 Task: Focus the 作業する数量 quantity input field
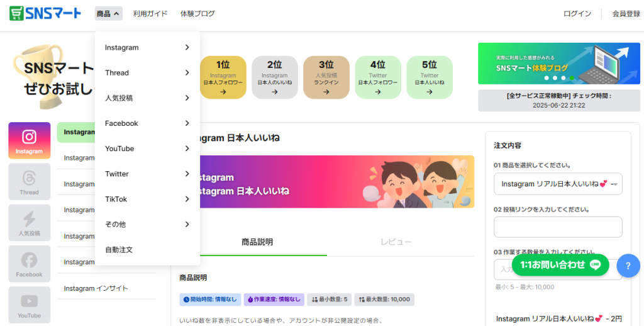[x=558, y=270]
